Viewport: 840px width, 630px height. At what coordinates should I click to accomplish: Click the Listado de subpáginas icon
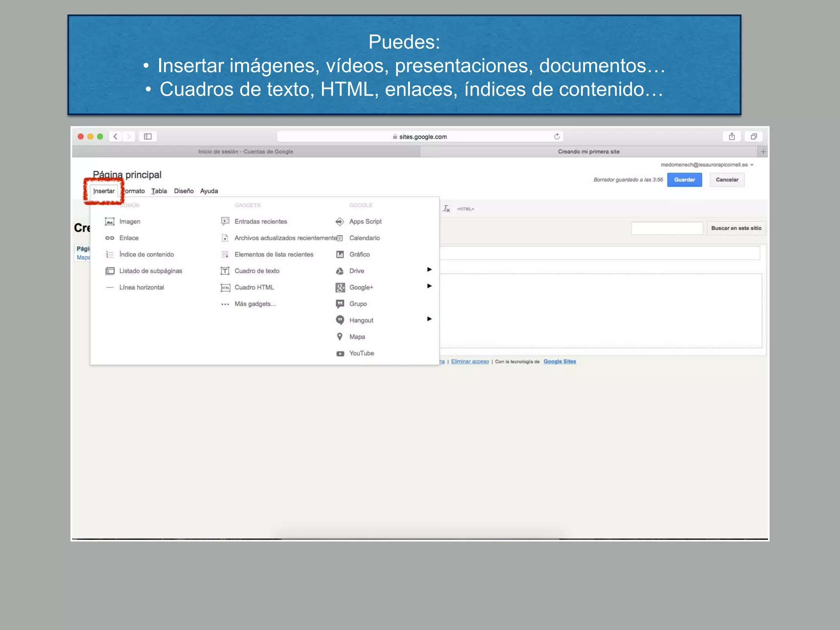tap(110, 271)
